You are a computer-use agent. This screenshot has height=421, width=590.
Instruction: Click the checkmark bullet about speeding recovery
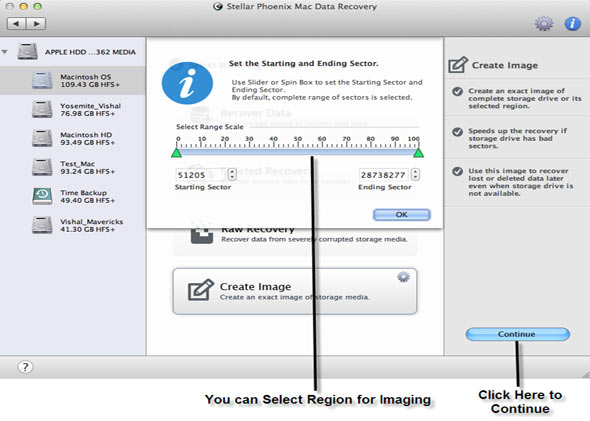pyautogui.click(x=458, y=132)
